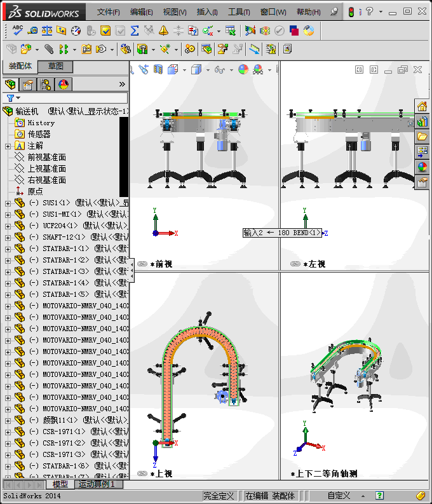Click the AssemblyXpert circular arrows icon

[x=309, y=31]
